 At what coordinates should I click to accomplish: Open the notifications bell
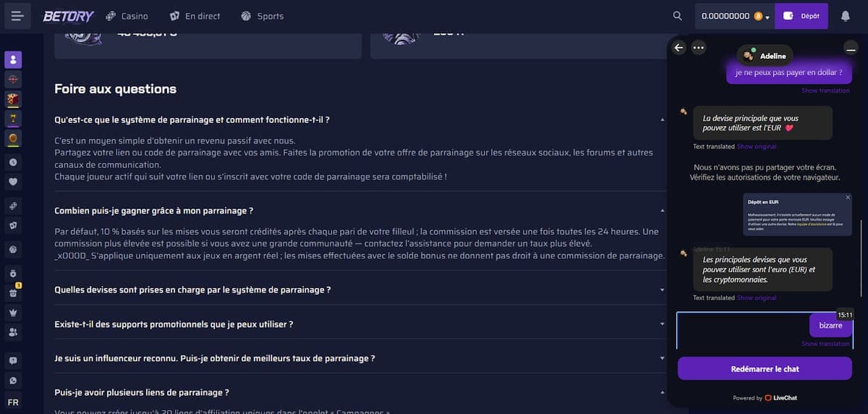845,16
